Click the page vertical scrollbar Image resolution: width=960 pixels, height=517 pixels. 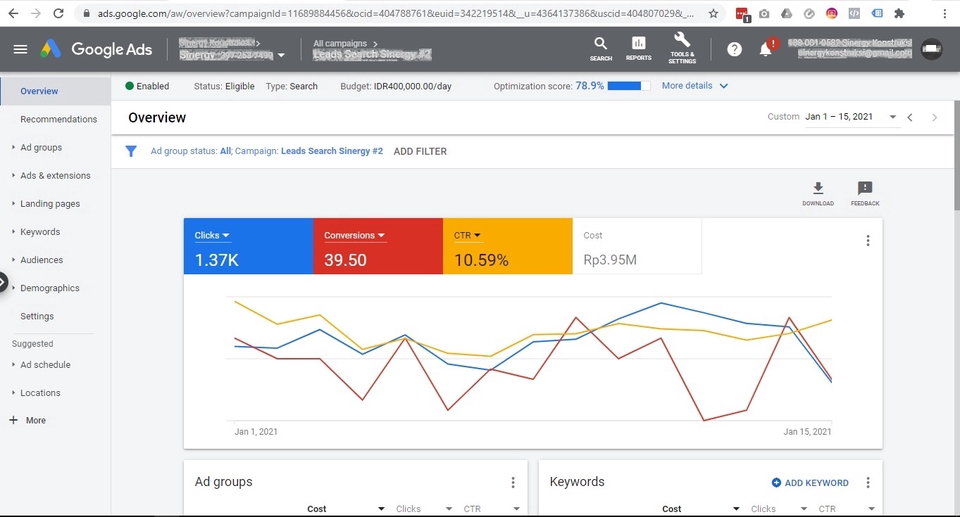(x=957, y=156)
